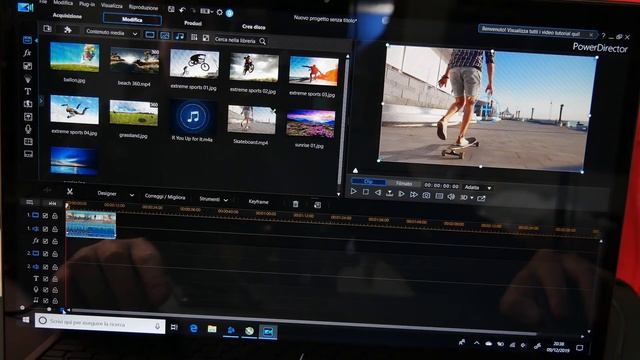Click the more functions icon beside trash

pos(318,205)
